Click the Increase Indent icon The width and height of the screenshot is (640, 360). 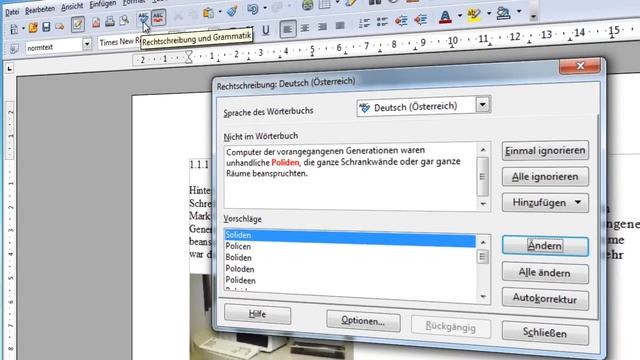coord(420,19)
